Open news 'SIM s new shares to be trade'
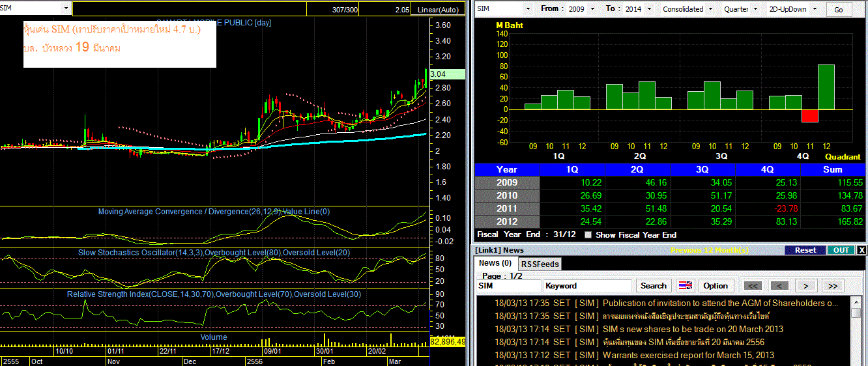Image resolution: width=868 pixels, height=366 pixels. tap(693, 329)
